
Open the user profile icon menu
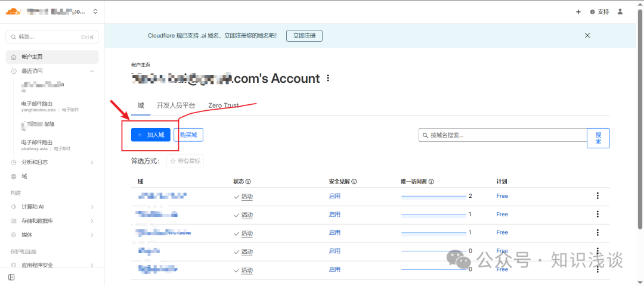620,11
